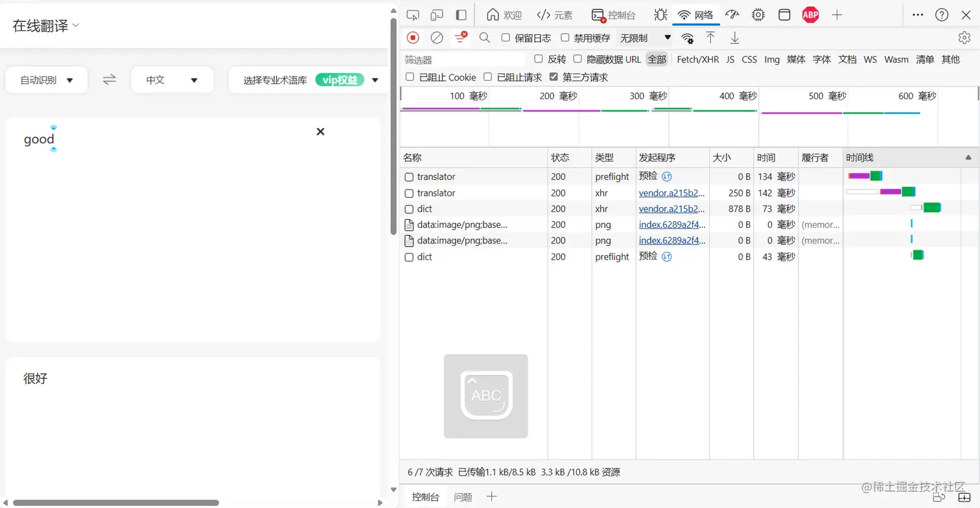This screenshot has height=508, width=980.
Task: Open the Memory chip tool
Action: point(758,15)
